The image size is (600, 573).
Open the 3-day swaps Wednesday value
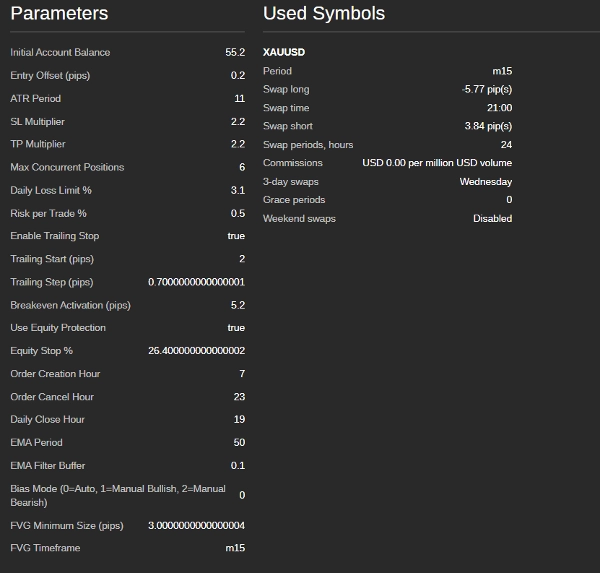(485, 182)
